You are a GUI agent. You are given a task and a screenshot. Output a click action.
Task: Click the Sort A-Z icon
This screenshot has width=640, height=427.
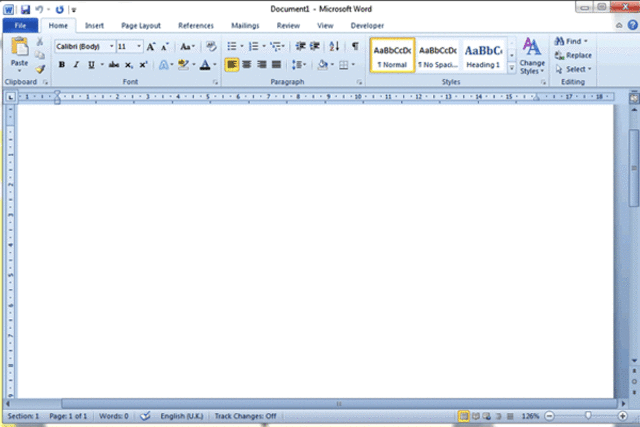point(334,46)
